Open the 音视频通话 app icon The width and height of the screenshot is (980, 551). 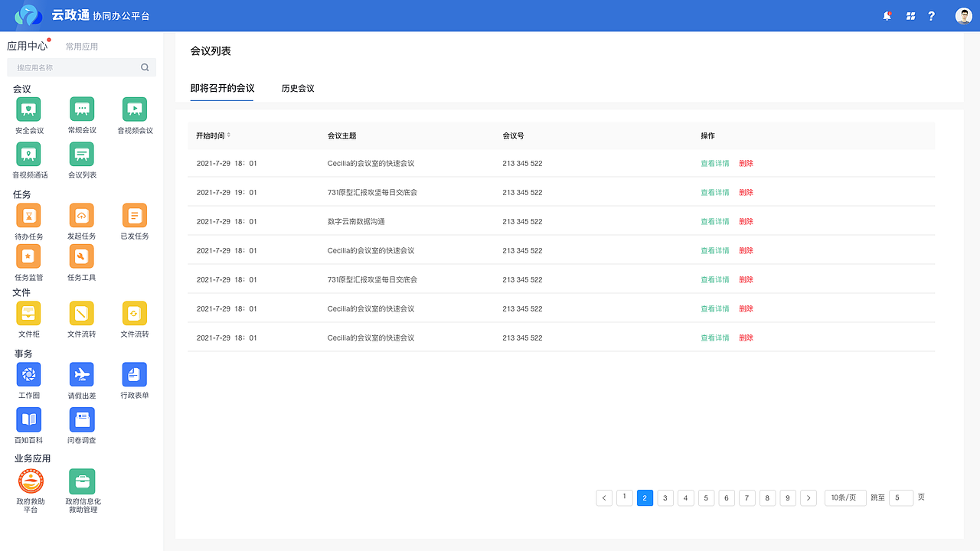(29, 154)
